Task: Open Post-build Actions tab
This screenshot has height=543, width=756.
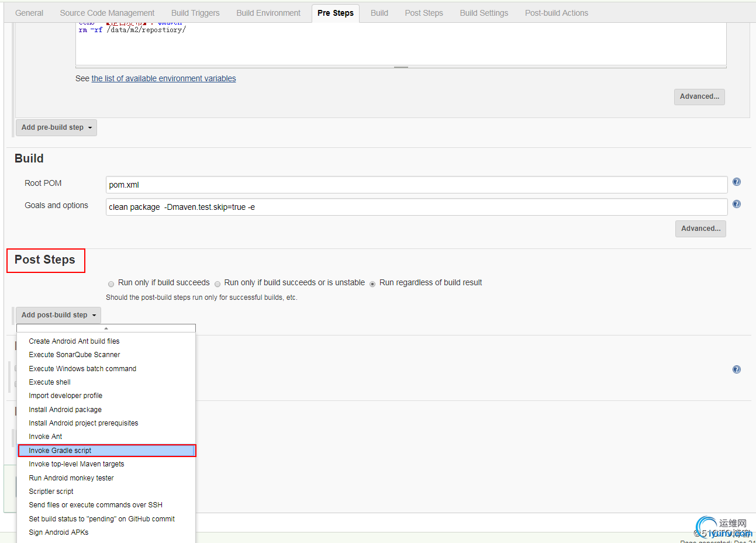Action: click(557, 13)
